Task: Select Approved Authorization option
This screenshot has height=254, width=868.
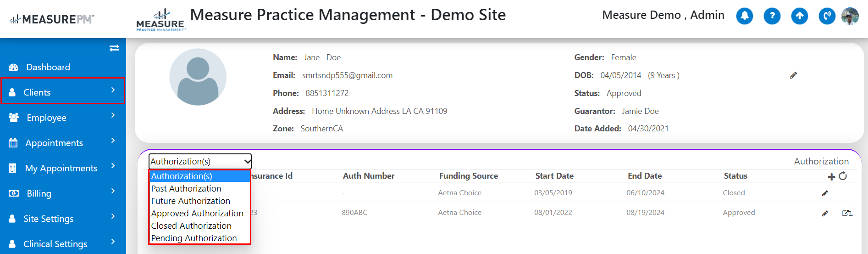Action: tap(197, 213)
